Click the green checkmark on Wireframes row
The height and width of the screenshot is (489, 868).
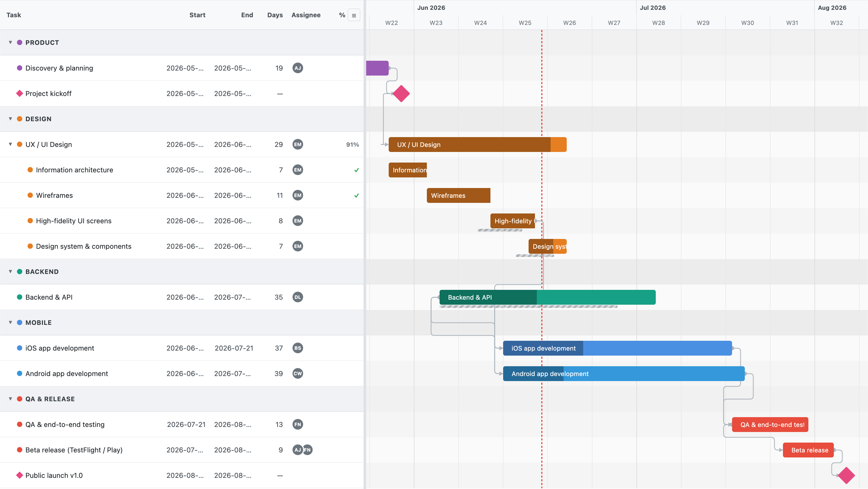coord(356,196)
